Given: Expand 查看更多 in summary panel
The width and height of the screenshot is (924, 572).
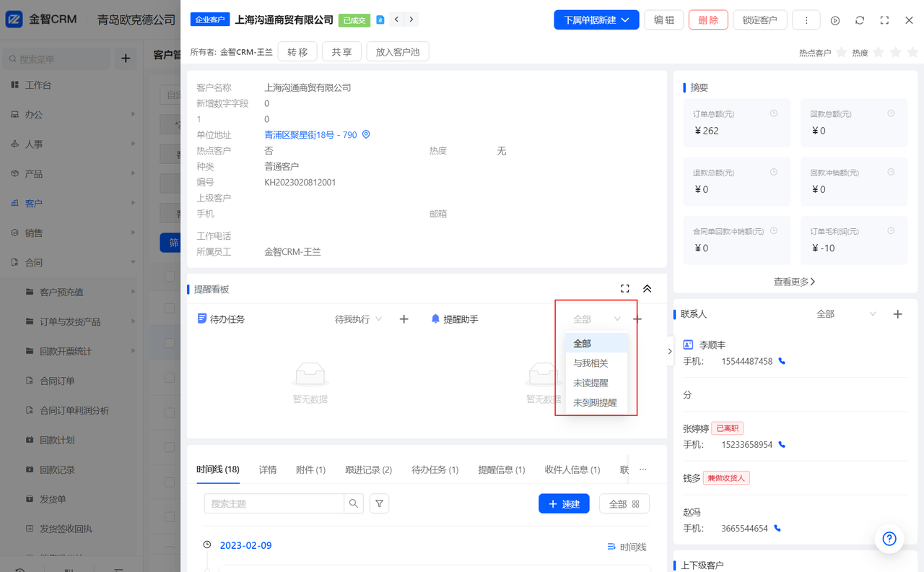Looking at the screenshot, I should coord(795,282).
